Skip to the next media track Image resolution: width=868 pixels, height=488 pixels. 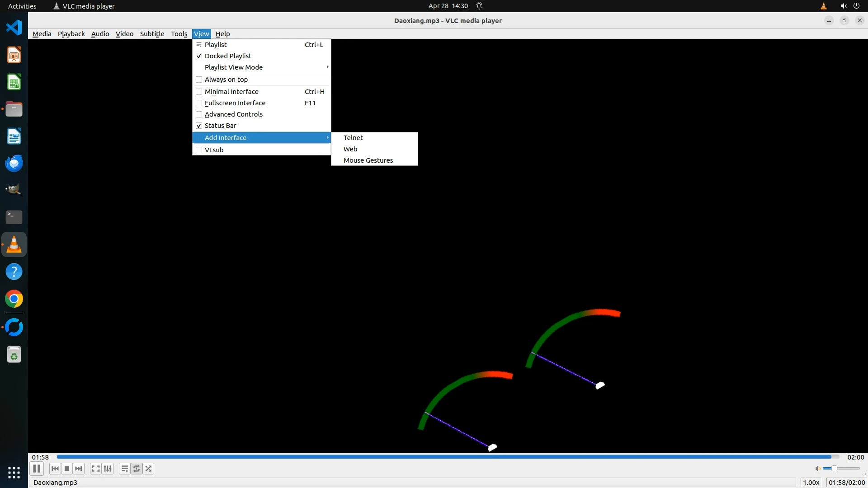pos(79,469)
